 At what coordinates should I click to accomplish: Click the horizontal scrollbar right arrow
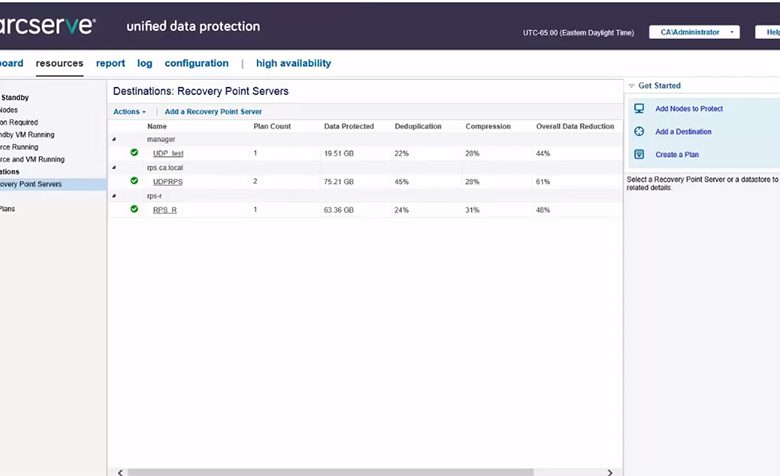coord(610,472)
